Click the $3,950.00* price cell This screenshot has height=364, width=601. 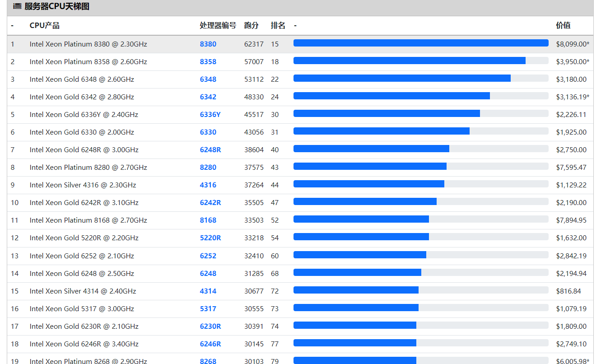pyautogui.click(x=573, y=62)
